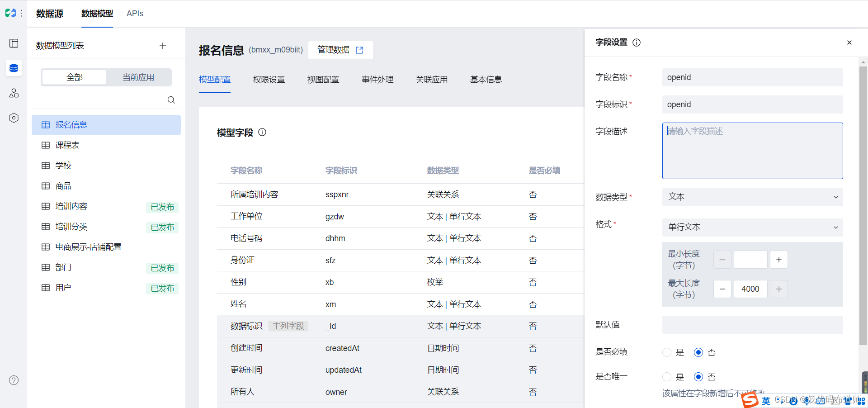Click the 所属培训内容 field row
The height and width of the screenshot is (408, 868).
pos(401,195)
